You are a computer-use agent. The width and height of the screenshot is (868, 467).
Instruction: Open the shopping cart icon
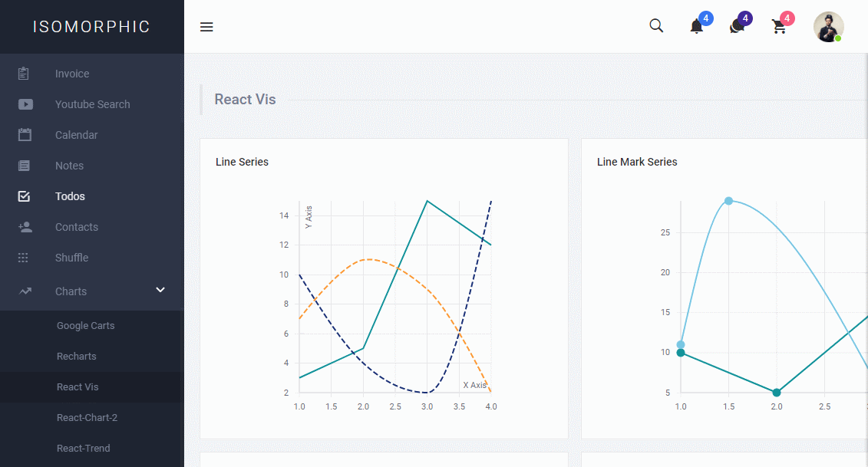779,27
